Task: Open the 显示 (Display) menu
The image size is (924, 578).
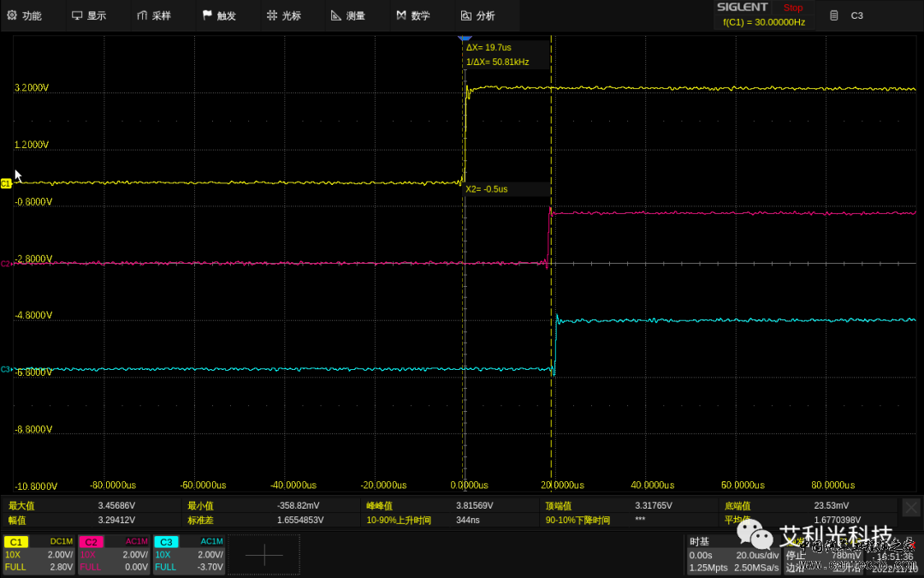Action: tap(89, 15)
